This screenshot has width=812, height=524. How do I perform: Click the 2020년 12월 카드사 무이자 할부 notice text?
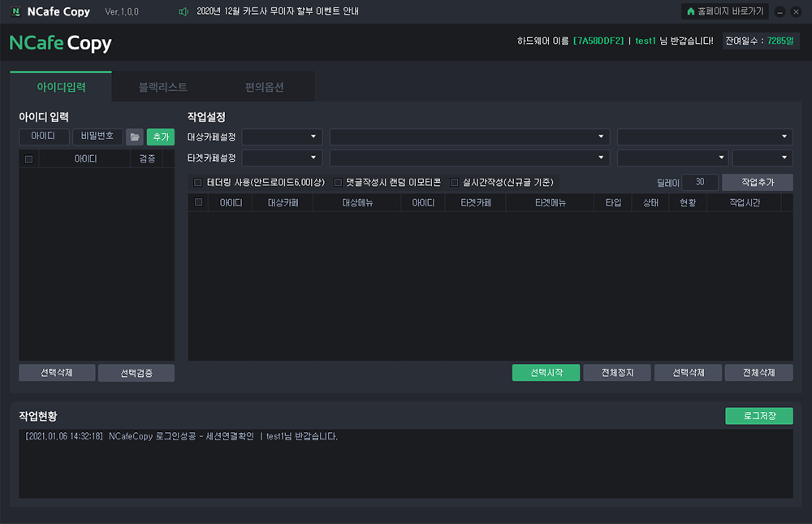click(278, 11)
